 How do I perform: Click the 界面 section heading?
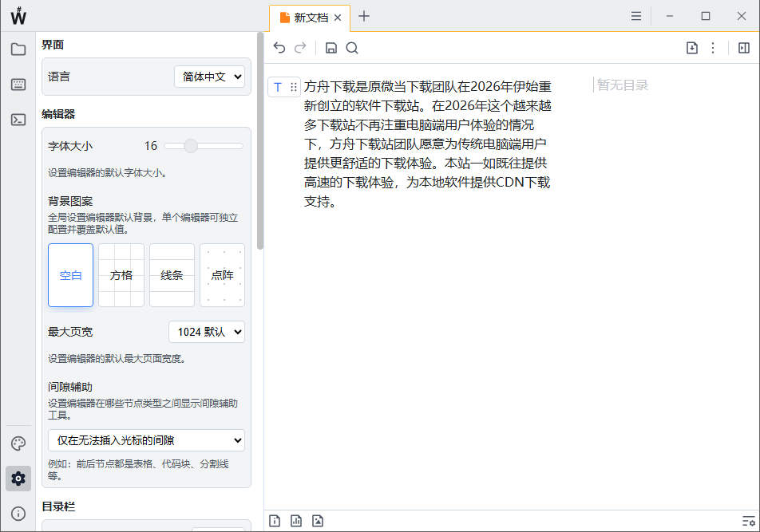pos(53,45)
